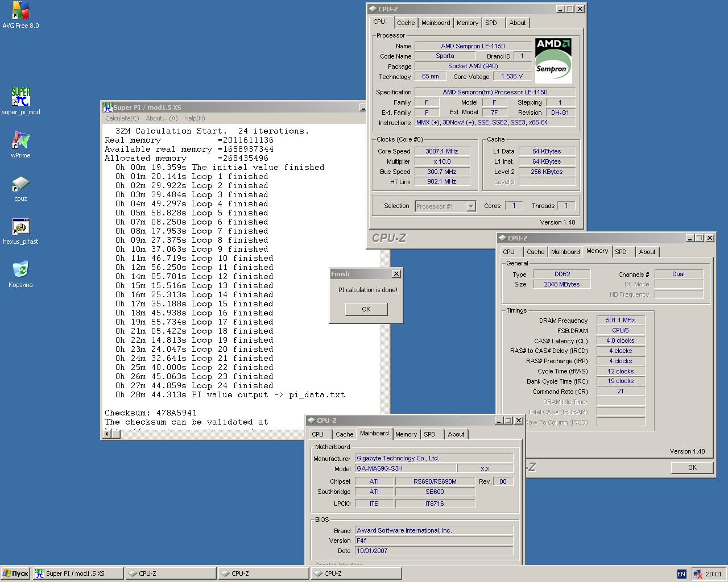Select CPU tab in Mainboard CPU-Z window
This screenshot has height=582, width=728.
(x=318, y=434)
